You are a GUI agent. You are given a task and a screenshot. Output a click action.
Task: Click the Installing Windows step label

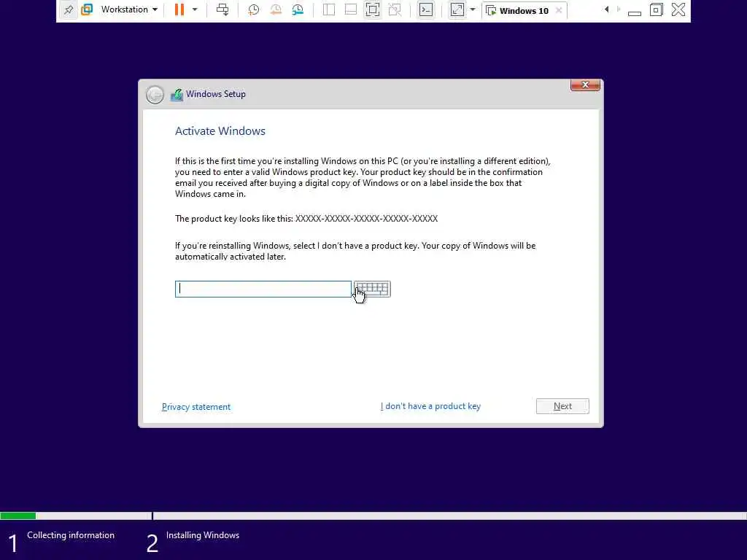[x=203, y=535]
